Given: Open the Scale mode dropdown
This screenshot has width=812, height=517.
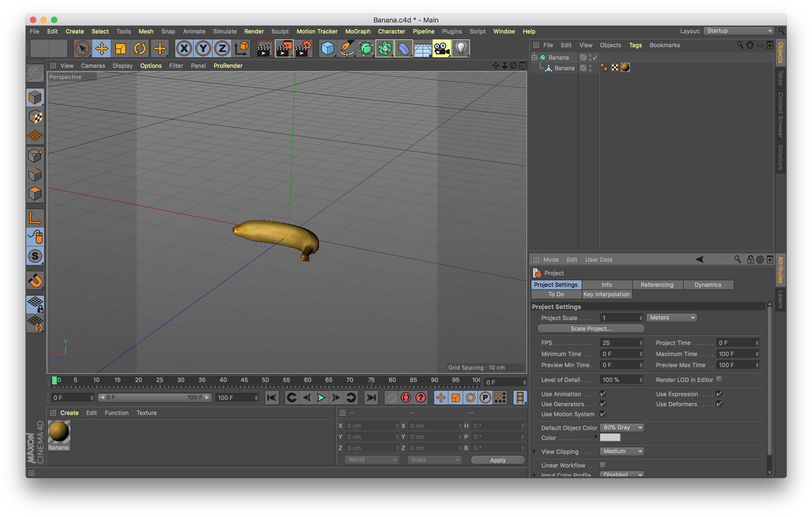Looking at the screenshot, I should tap(434, 460).
